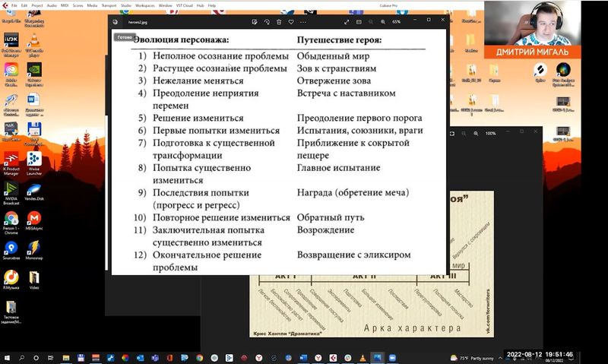Open the Windows Start menu
The width and height of the screenshot is (608, 364).
pos(7,358)
